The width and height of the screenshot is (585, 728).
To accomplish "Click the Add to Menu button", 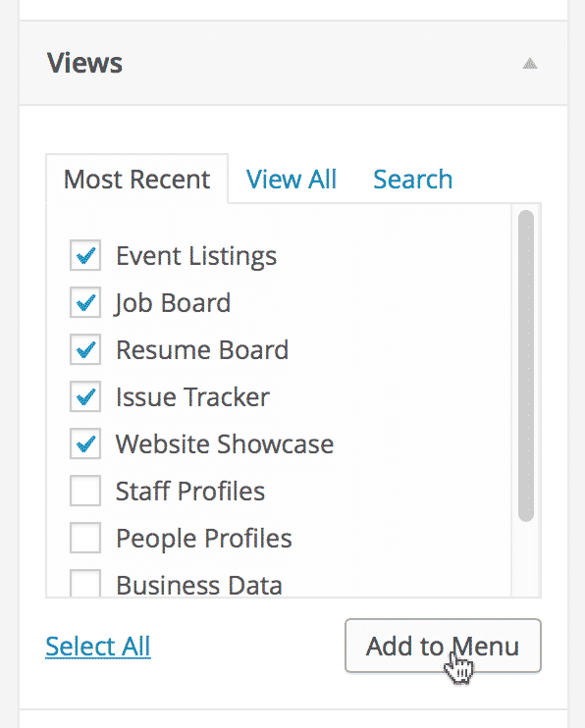I will pos(443,646).
